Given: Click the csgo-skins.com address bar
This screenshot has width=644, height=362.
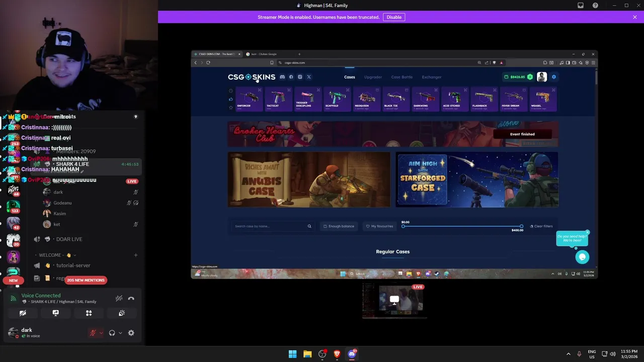Looking at the screenshot, I should coord(377,63).
